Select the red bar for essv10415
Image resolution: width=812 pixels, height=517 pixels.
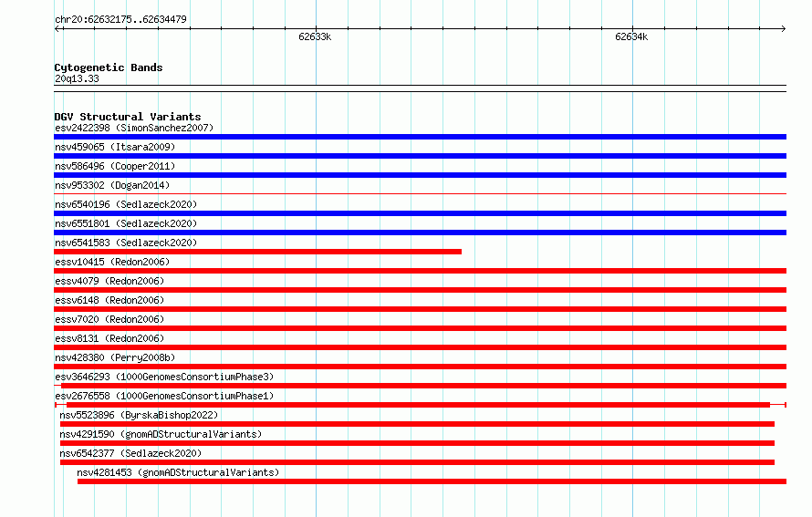pos(420,271)
